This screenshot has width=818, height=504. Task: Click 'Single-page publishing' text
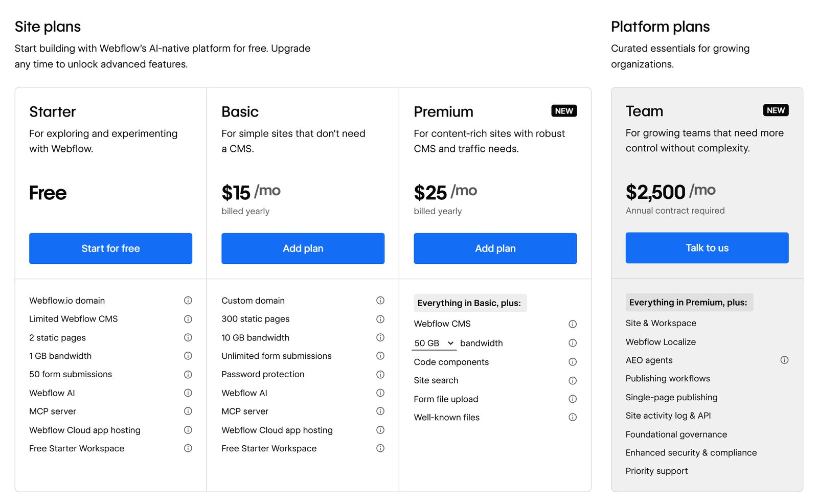click(x=671, y=397)
